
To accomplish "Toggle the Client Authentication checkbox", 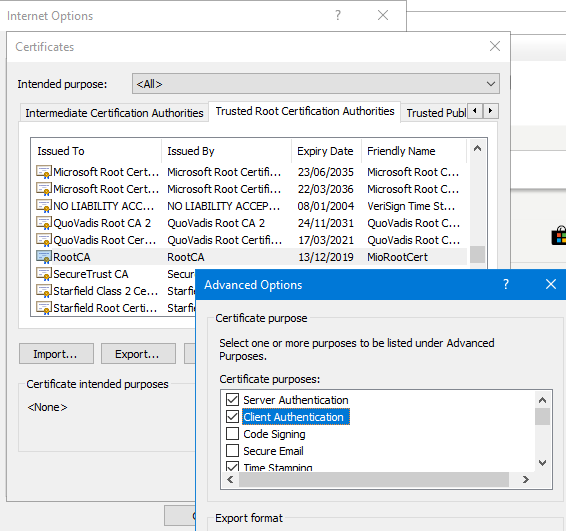I will point(232,417).
